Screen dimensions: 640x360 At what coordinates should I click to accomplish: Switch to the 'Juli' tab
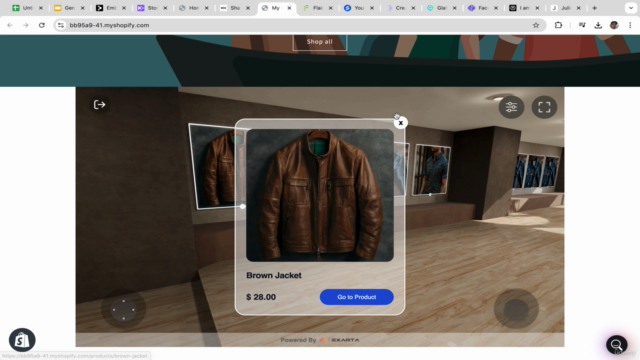tap(565, 8)
